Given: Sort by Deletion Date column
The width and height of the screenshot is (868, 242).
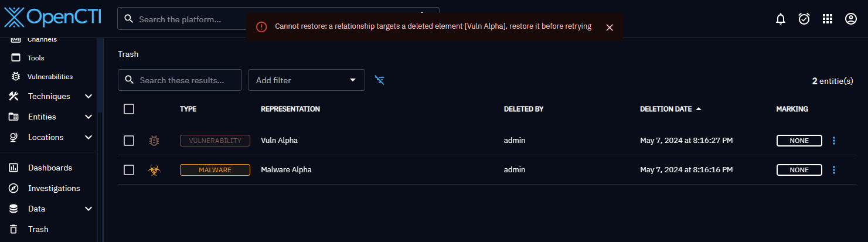Looking at the screenshot, I should [x=666, y=109].
